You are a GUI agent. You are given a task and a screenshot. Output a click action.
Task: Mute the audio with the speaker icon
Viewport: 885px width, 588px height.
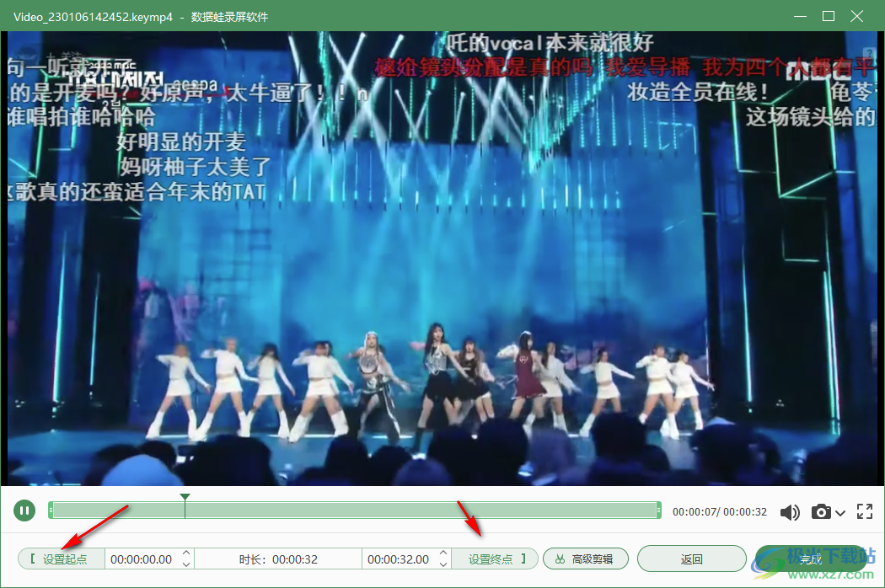coord(791,512)
